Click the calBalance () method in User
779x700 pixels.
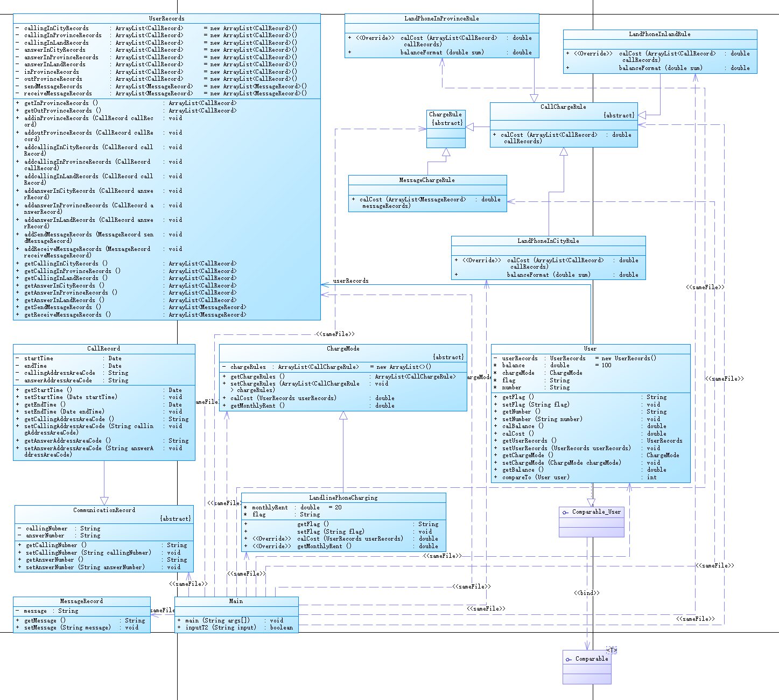(580, 426)
